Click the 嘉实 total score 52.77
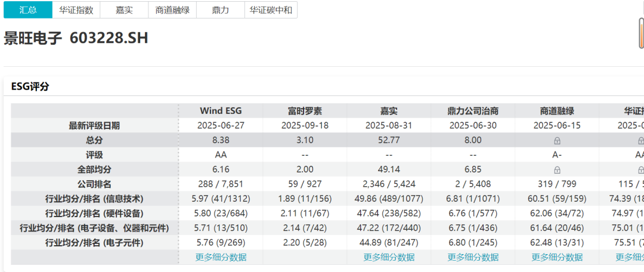Image resolution: width=644 pixels, height=272 pixels. click(389, 141)
